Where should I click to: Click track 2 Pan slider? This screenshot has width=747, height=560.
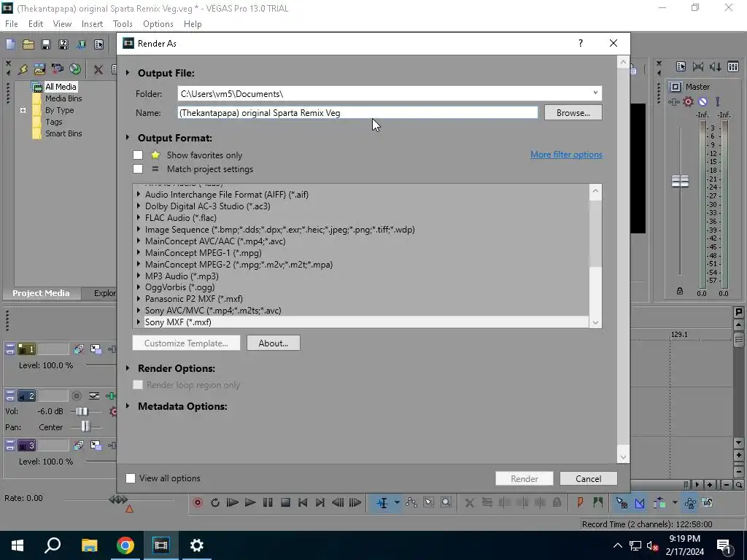click(85, 426)
